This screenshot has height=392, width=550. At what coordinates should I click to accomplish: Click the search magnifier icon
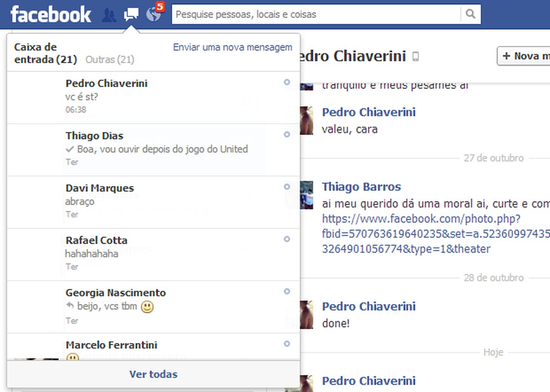pyautogui.click(x=471, y=14)
